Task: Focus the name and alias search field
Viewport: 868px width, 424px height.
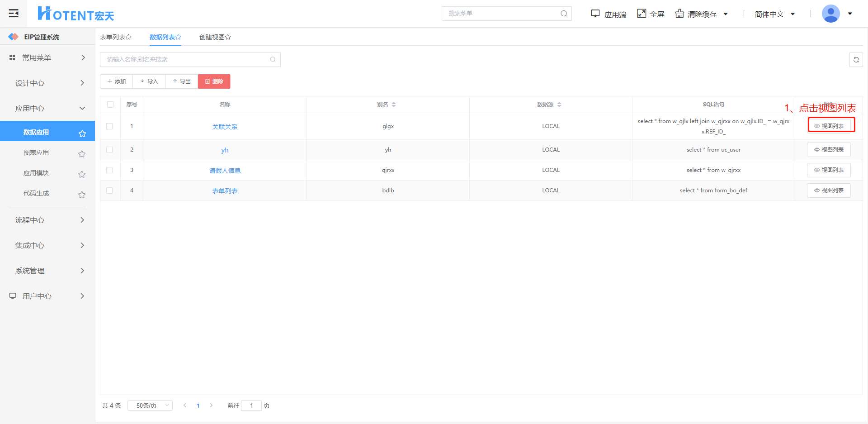Action: pyautogui.click(x=190, y=60)
